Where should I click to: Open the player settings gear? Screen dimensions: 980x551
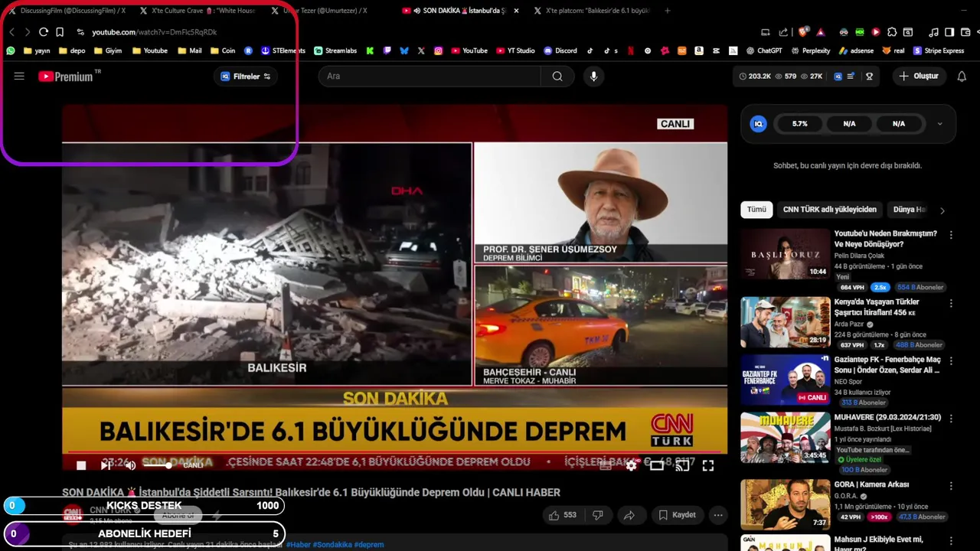(x=631, y=465)
